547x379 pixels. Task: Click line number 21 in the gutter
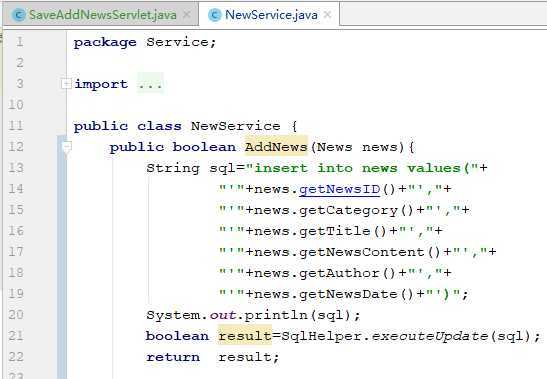click(16, 336)
